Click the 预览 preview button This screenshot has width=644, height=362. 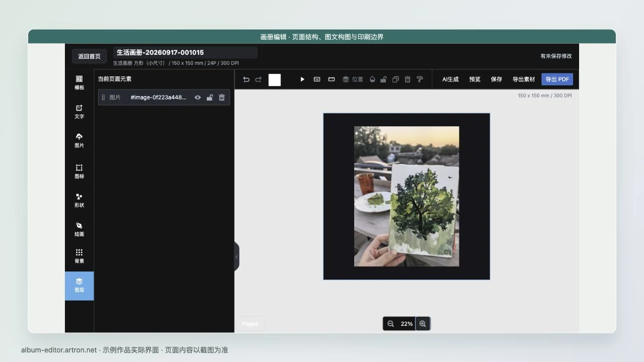click(x=474, y=79)
